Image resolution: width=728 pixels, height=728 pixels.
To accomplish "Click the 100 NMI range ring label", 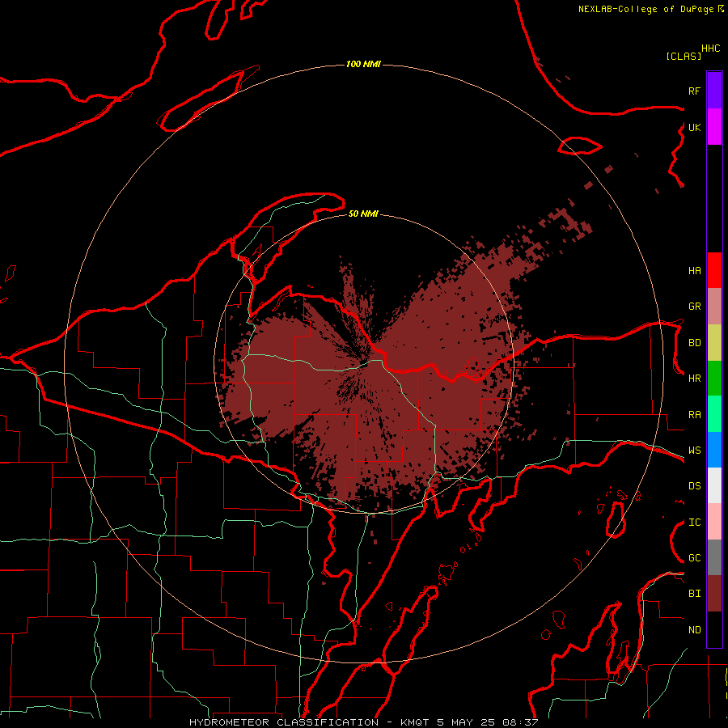I will click(x=363, y=64).
